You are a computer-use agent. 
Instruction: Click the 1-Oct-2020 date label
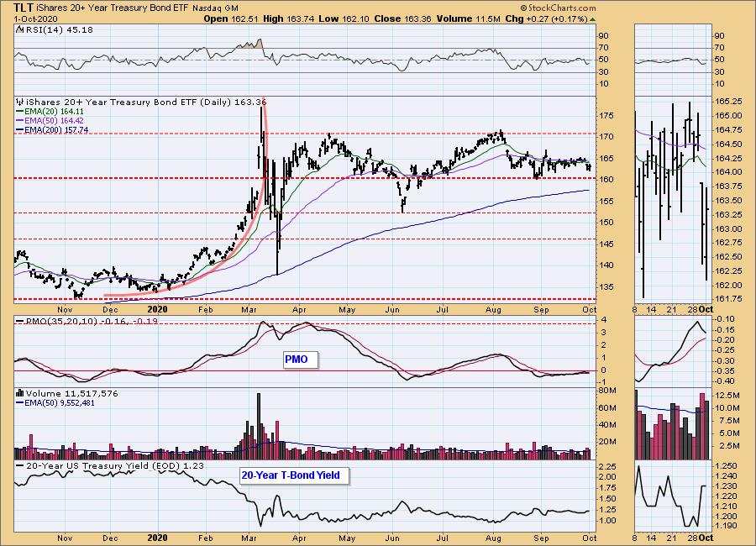[35, 18]
